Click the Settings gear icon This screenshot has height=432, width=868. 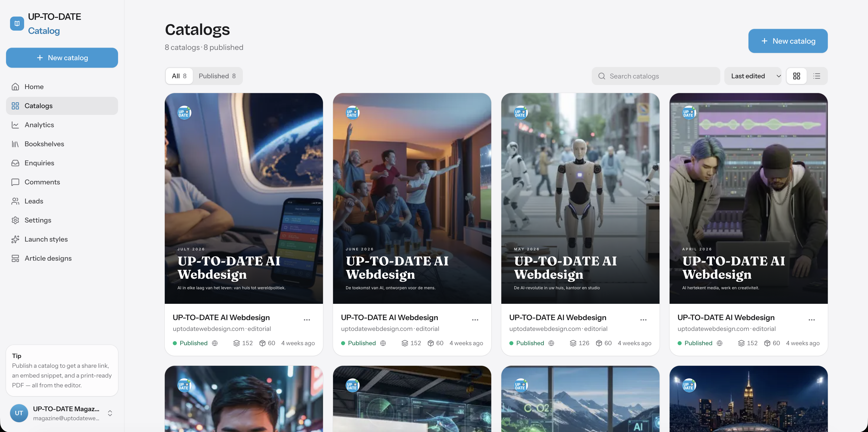[15, 220]
